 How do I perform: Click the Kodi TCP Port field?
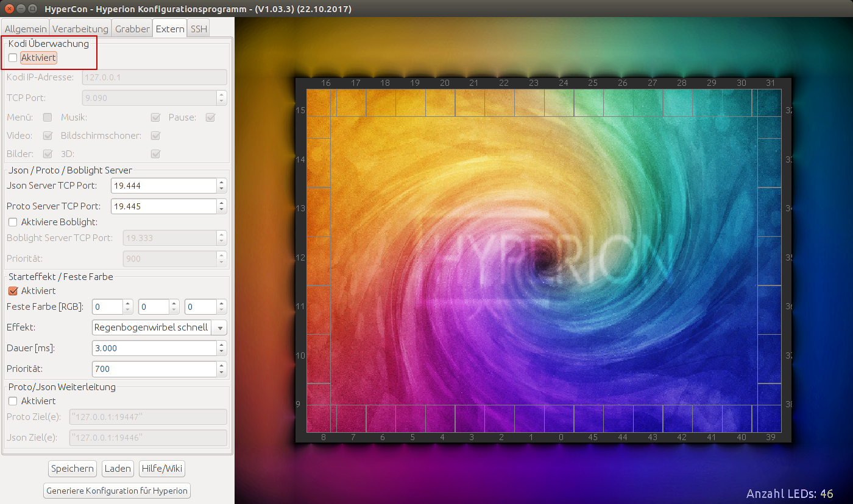coord(149,98)
